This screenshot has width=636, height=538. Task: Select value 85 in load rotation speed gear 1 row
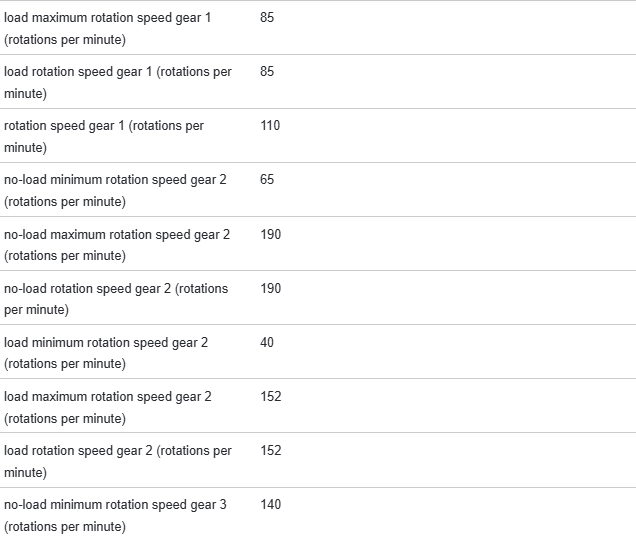pos(267,72)
